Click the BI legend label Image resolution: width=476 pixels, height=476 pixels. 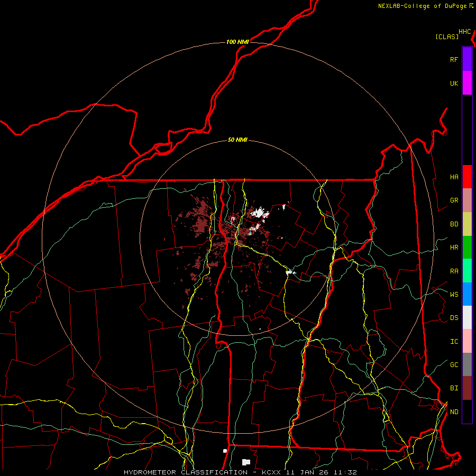454,388
